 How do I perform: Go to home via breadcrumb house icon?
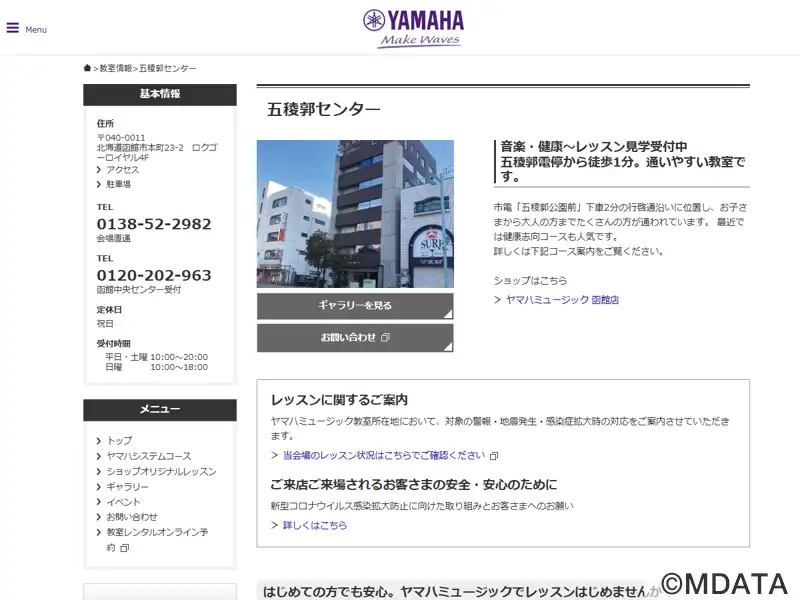87,68
